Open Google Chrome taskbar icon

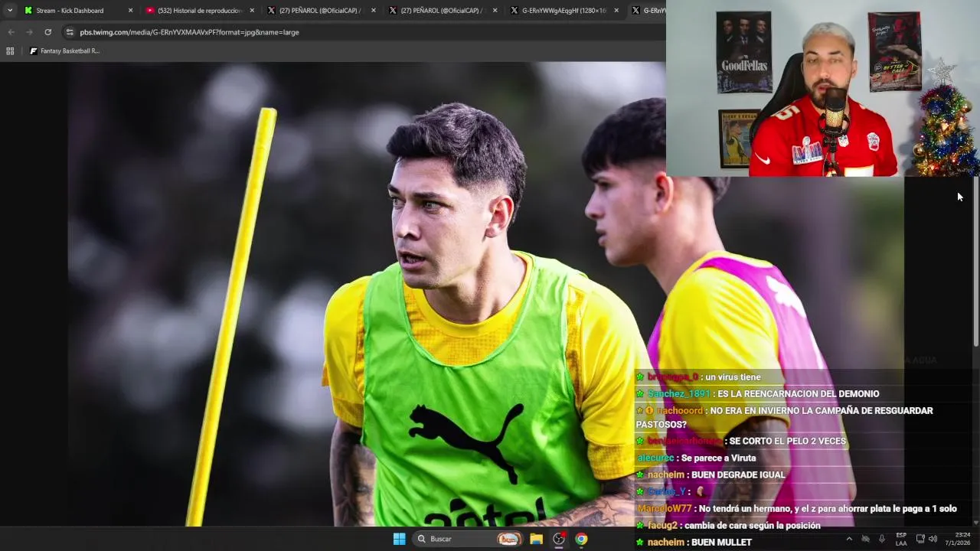[x=581, y=539]
